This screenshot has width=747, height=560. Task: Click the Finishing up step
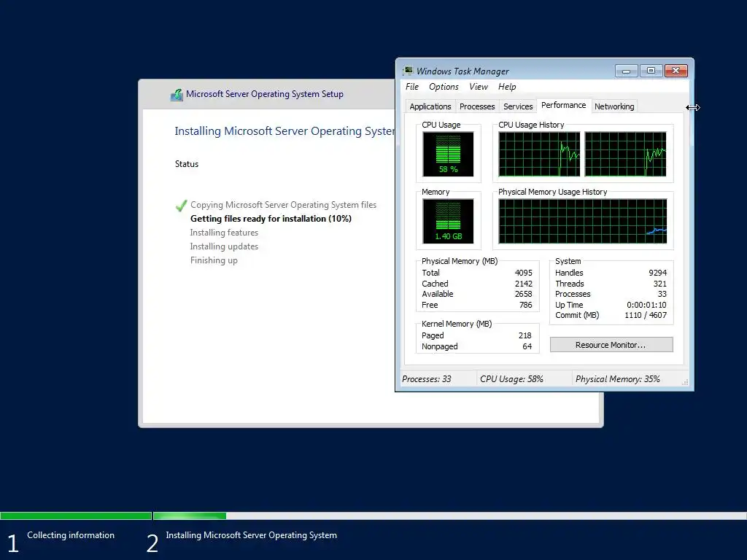point(214,260)
